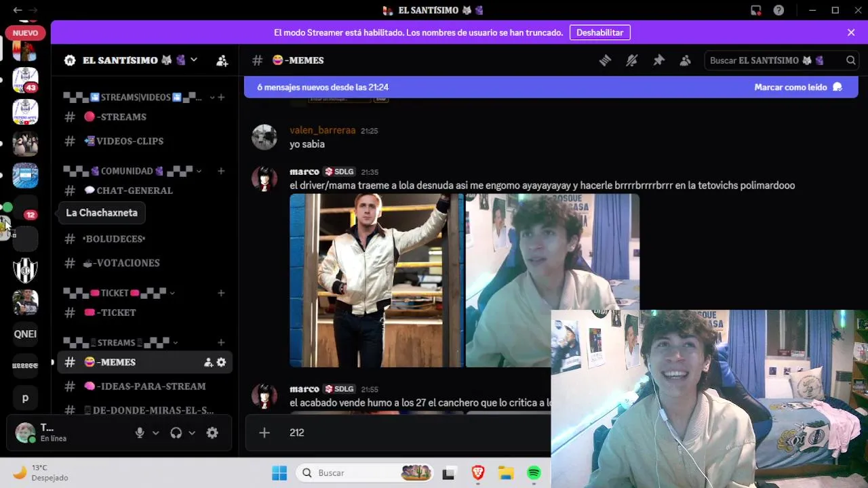
Task: Open the plus attachment button in message bar
Action: [264, 432]
